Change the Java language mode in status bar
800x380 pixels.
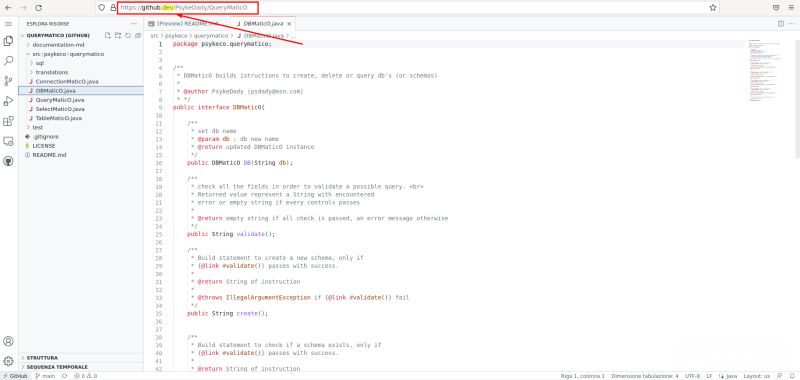coord(729,376)
